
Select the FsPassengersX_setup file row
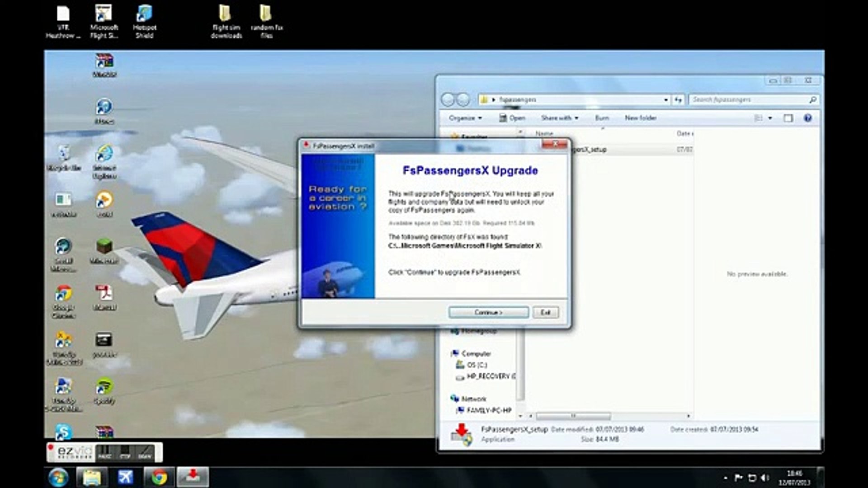pos(610,149)
